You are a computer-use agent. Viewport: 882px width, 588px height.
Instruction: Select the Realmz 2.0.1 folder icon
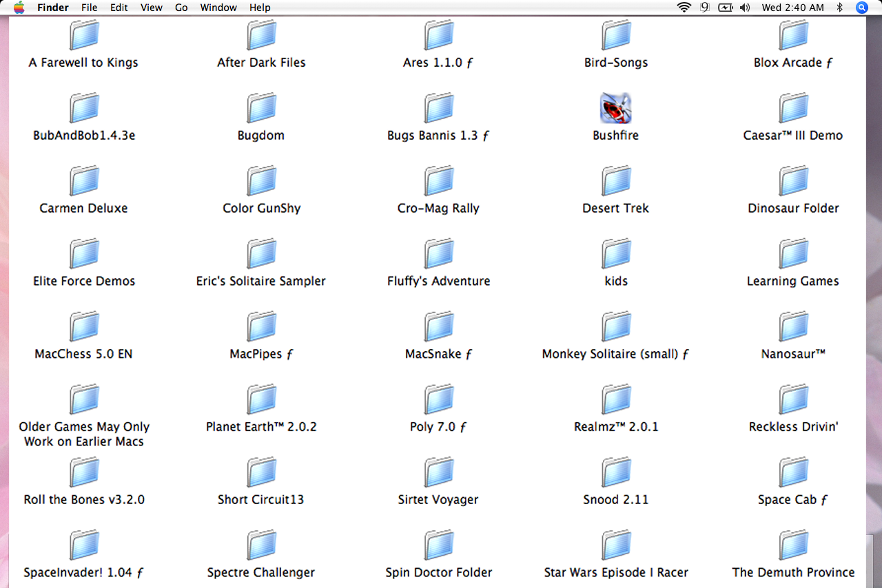(616, 399)
